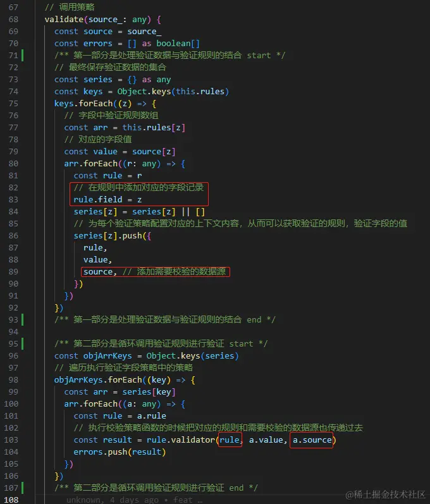
Task: Click the "// 最终保存验证数据的集合" comment
Action: pyautogui.click(x=110, y=68)
